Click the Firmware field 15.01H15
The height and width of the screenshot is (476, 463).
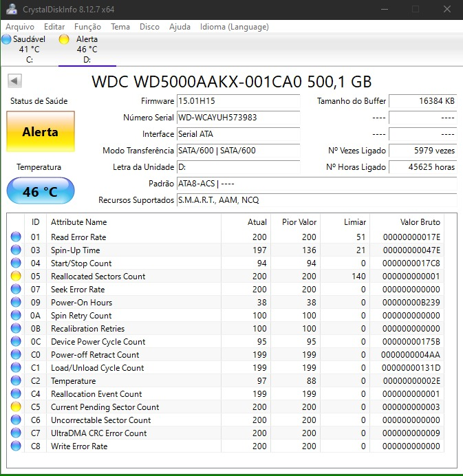(x=238, y=101)
